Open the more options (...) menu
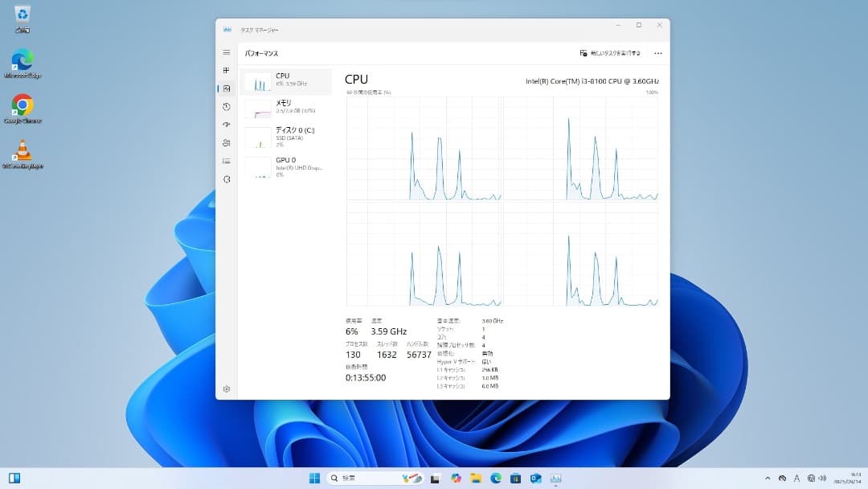Image resolution: width=868 pixels, height=489 pixels. (x=658, y=52)
